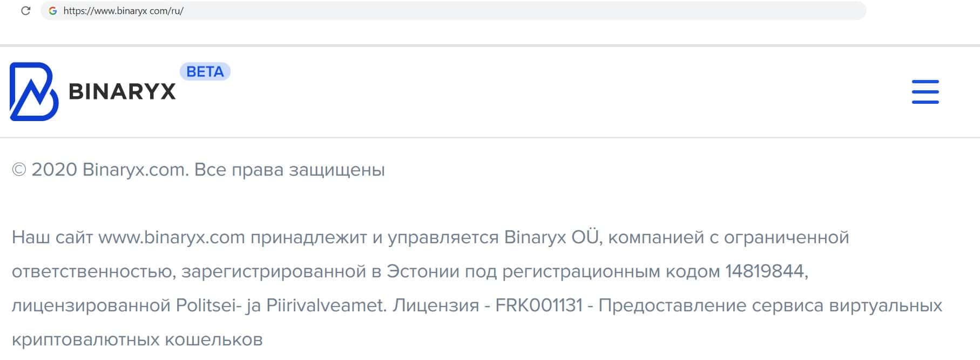Image resolution: width=980 pixels, height=360 pixels.
Task: Click the BETA badge
Action: click(x=205, y=71)
